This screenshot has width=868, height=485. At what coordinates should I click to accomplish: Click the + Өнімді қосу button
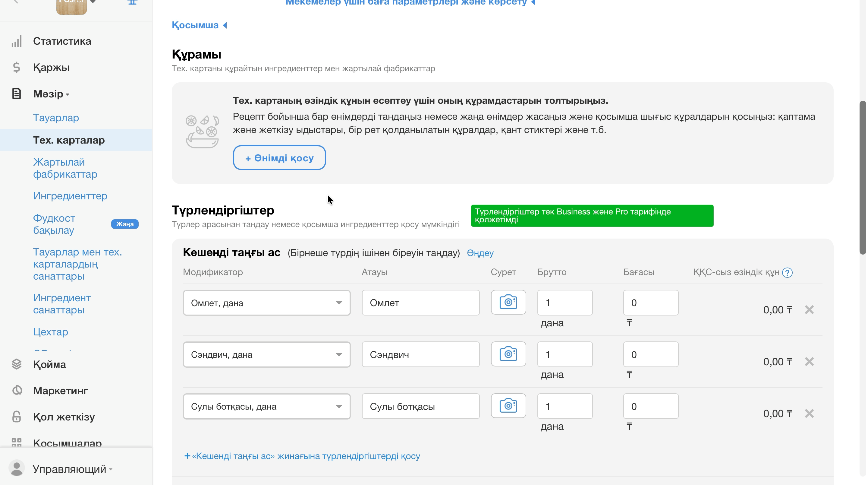(279, 157)
